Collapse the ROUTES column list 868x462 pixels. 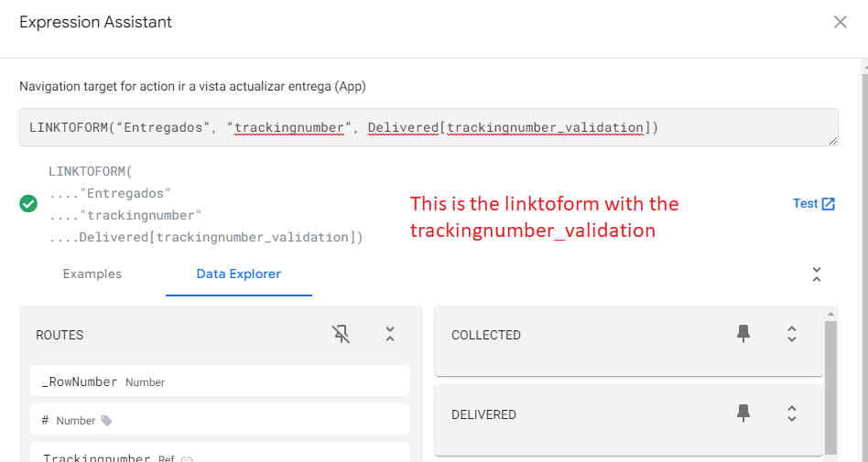click(390, 334)
